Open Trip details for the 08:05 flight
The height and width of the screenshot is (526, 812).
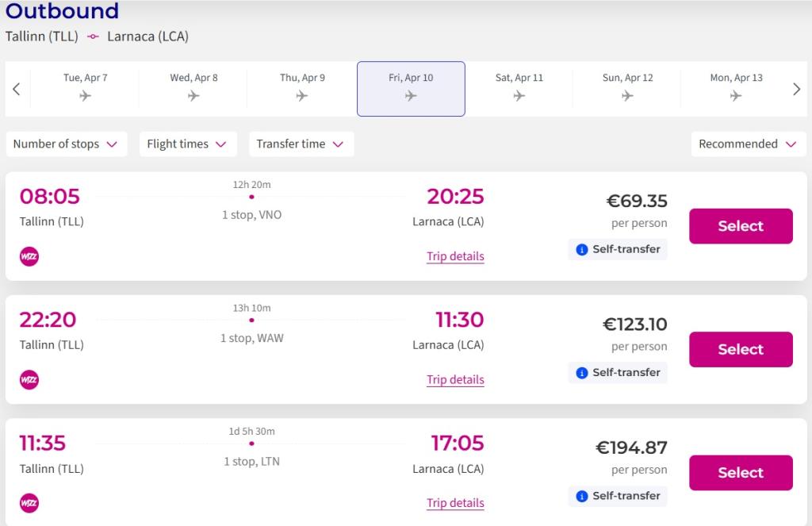pos(455,256)
